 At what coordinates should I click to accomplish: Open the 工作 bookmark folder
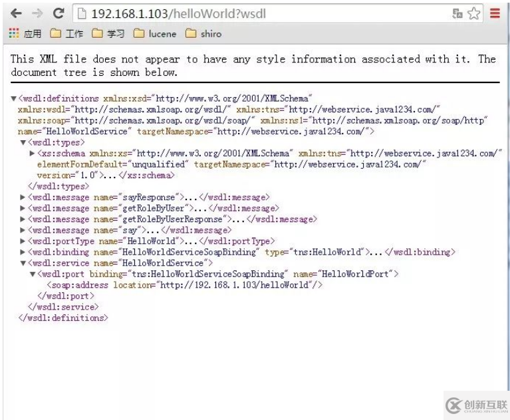pos(66,33)
